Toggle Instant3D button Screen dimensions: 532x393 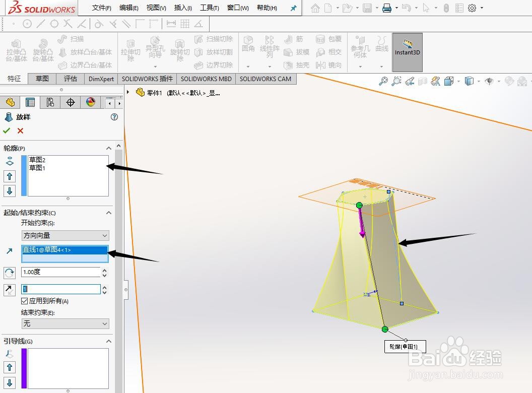[408, 52]
